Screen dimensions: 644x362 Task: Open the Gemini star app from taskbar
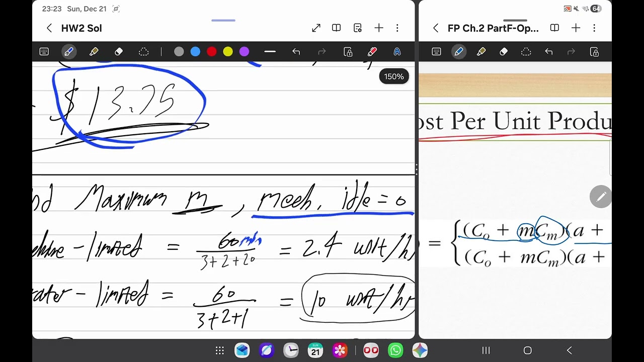point(420,350)
